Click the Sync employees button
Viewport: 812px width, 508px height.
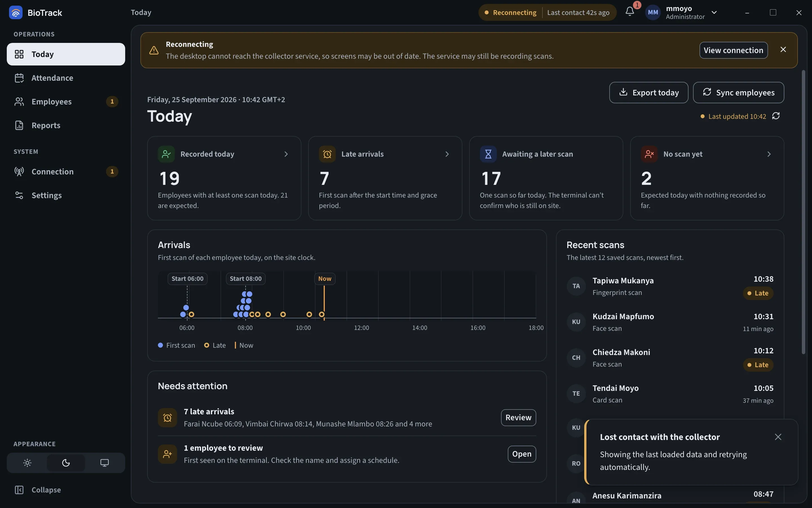(738, 92)
